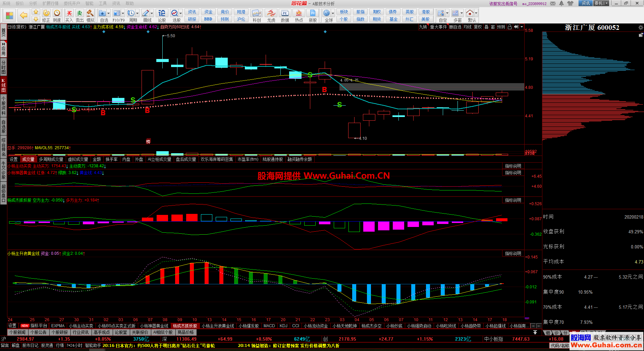Image resolution: width=644 pixels, height=351 pixels.
Task: Click the 卖出 sell icon
Action: 79,15
